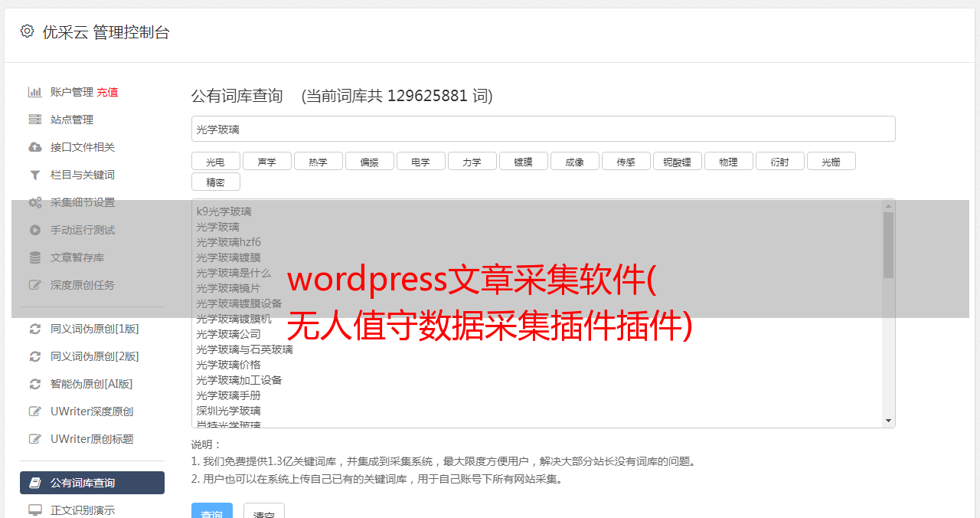Select the 声学 tag button
Image resolution: width=980 pixels, height=518 pixels.
[x=266, y=161]
